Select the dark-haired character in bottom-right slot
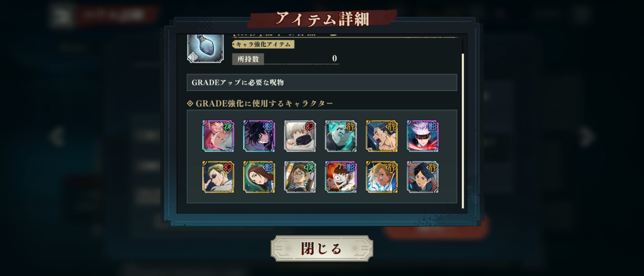The image size is (644, 276). pyautogui.click(x=422, y=177)
